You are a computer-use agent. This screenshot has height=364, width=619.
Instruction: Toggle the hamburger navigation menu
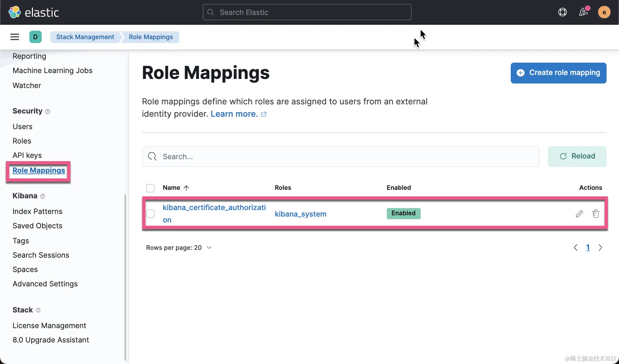pos(15,37)
